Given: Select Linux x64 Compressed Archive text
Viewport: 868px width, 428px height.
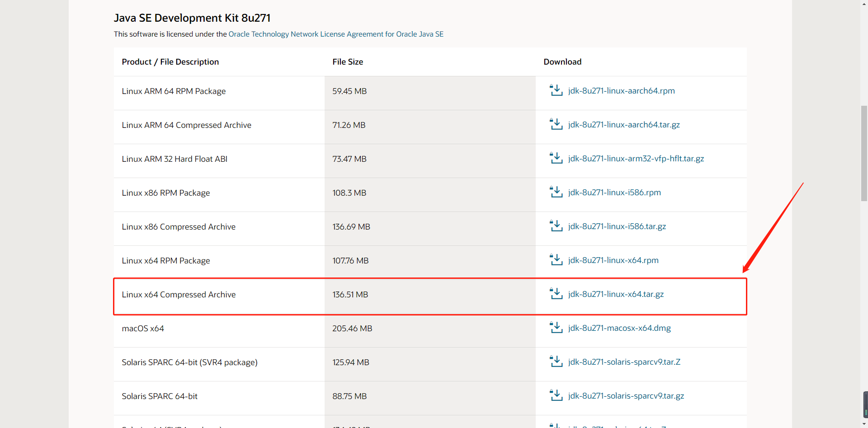Looking at the screenshot, I should [179, 295].
